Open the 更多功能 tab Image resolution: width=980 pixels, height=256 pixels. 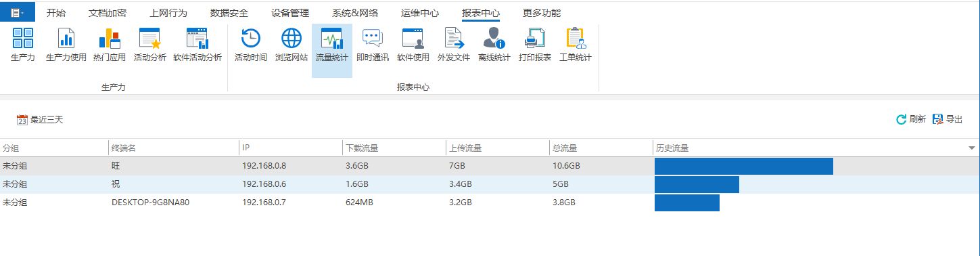click(x=542, y=13)
